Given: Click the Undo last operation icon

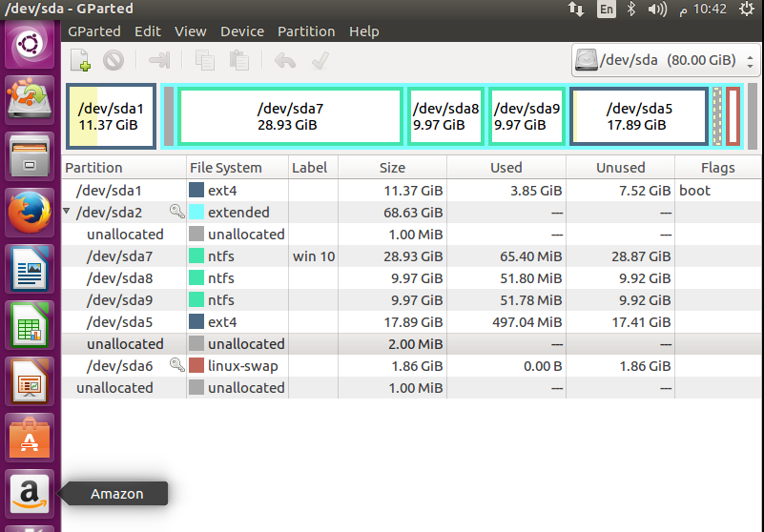Looking at the screenshot, I should pos(285,60).
